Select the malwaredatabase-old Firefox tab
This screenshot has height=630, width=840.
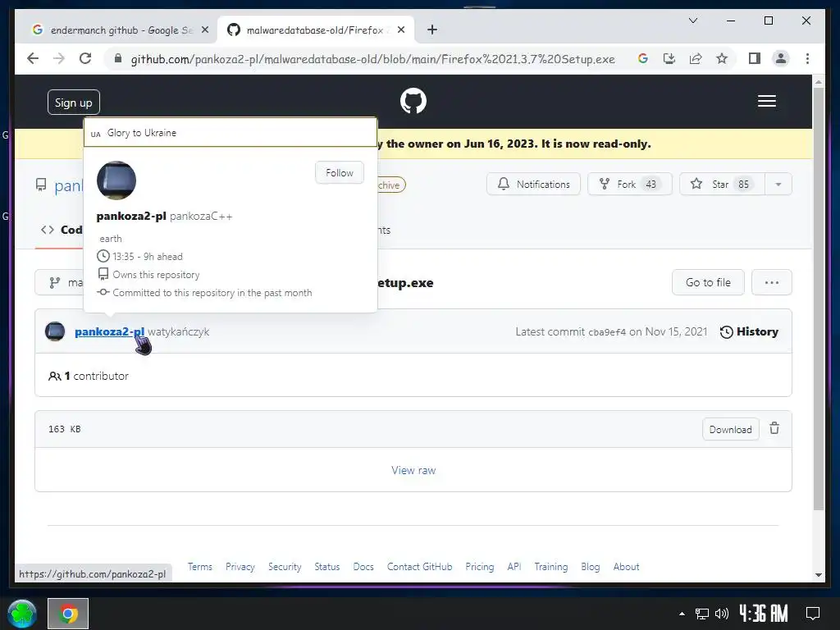click(316, 30)
